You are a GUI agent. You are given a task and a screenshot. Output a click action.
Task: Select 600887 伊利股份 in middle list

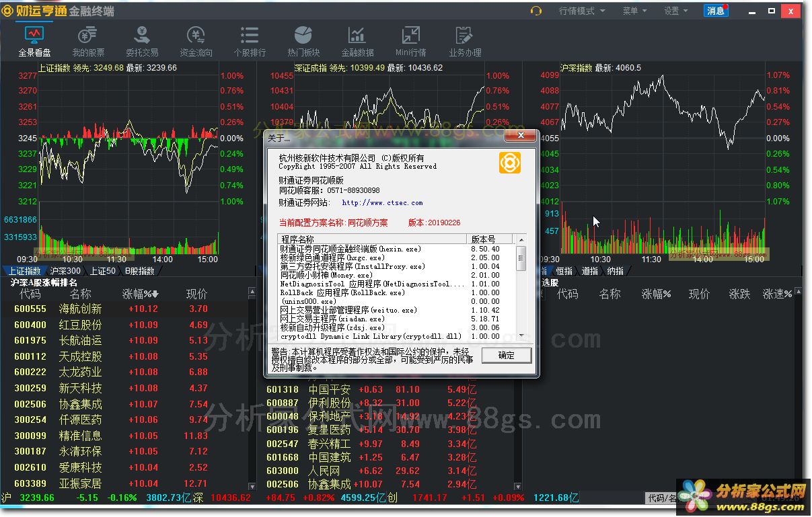[x=387, y=403]
